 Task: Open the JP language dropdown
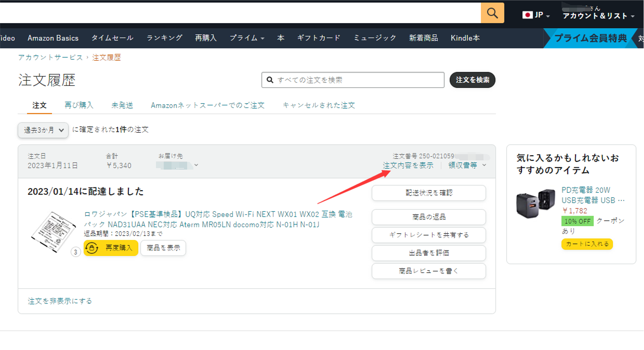tap(536, 15)
